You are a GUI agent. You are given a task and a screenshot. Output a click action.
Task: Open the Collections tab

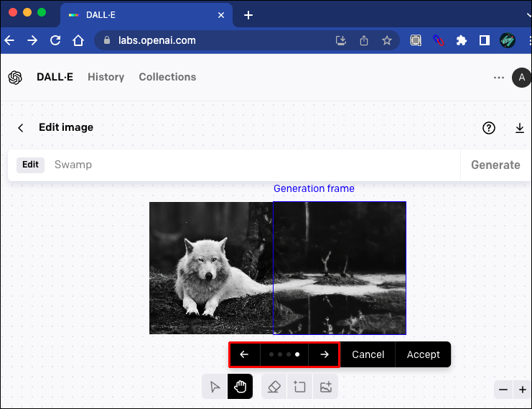pos(167,77)
